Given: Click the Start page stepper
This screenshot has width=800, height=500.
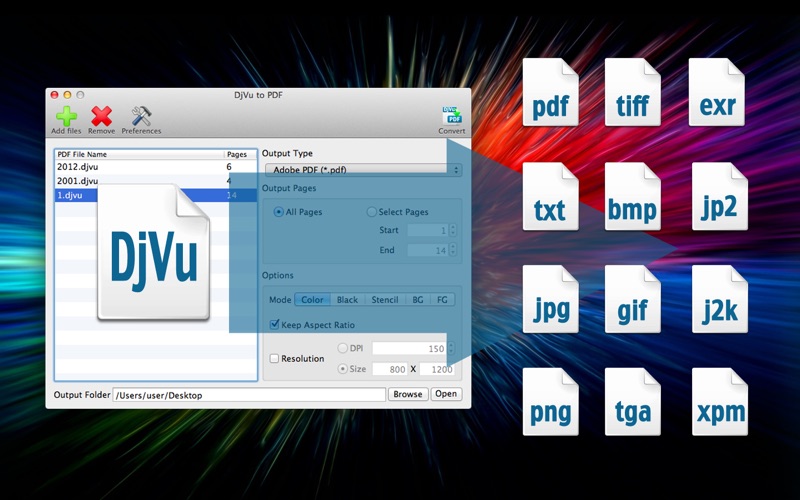Looking at the screenshot, I should click(453, 230).
